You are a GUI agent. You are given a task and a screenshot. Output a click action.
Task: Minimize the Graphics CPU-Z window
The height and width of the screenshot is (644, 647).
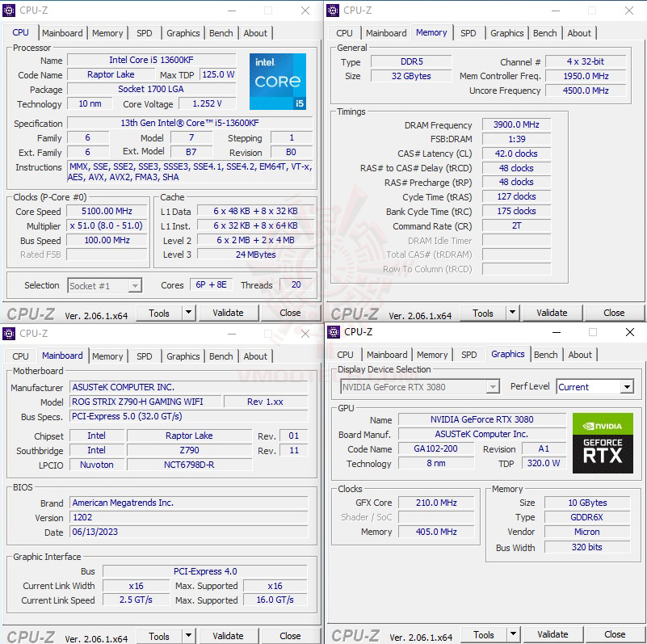pyautogui.click(x=557, y=332)
